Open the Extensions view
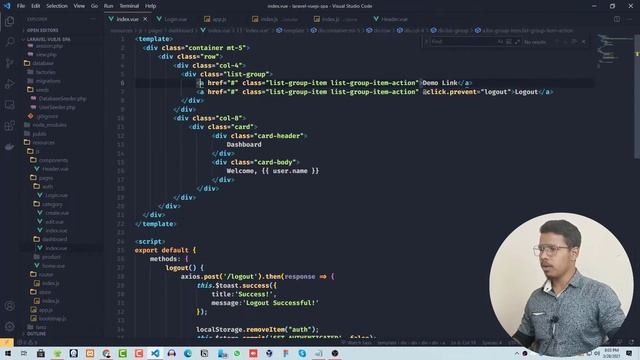Screen dimensions: 640x360 [x=9, y=126]
